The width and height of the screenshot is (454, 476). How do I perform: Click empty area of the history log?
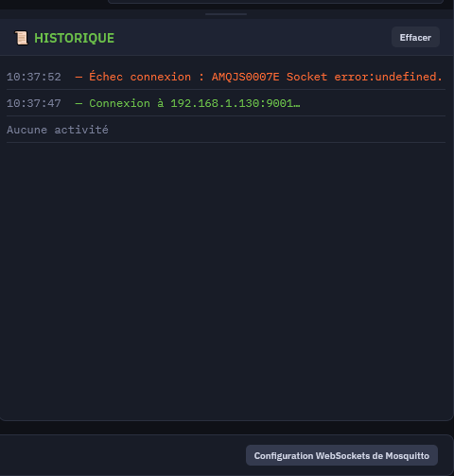point(226,281)
